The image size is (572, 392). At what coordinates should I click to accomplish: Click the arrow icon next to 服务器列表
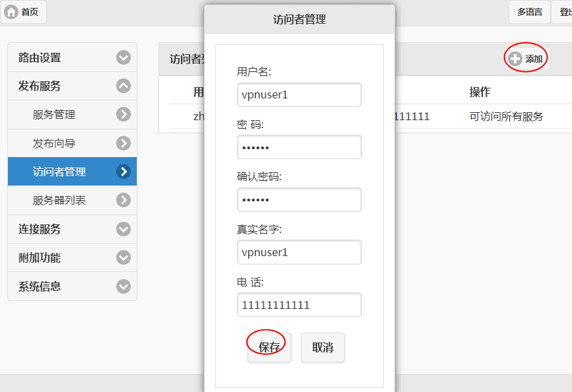pos(124,200)
